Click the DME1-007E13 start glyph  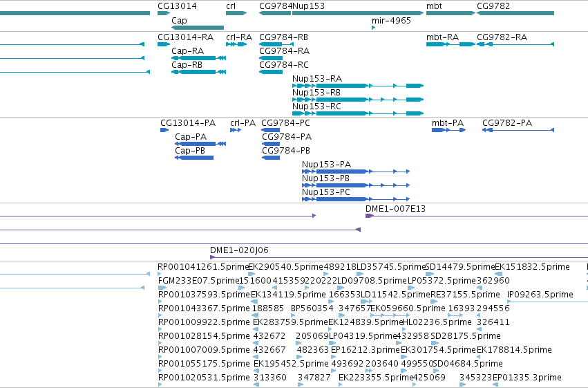370,216
